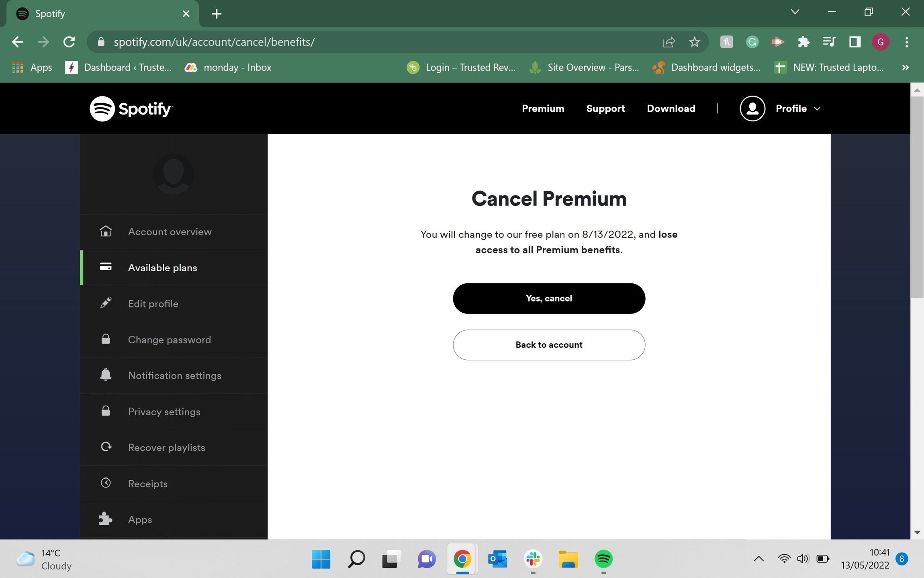
Task: Share this page via the share icon
Action: tap(669, 42)
